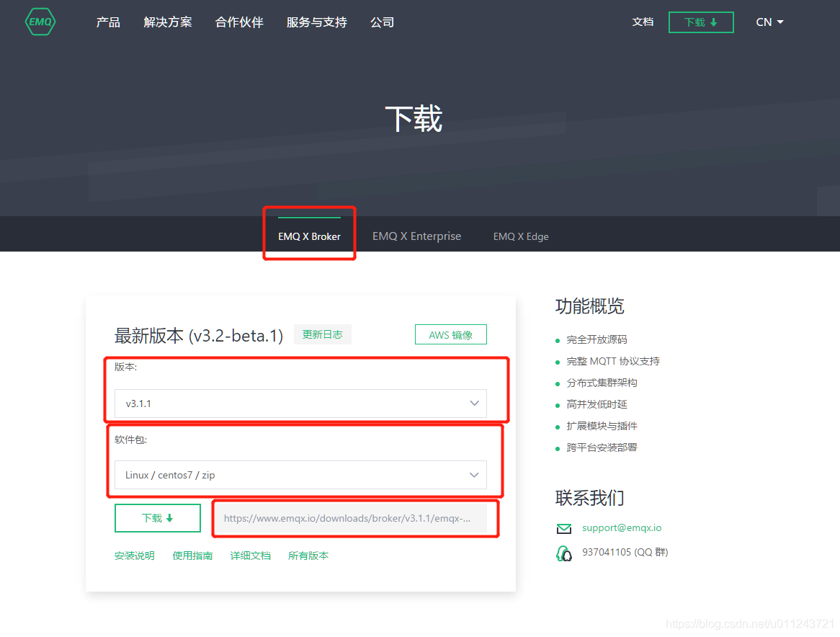
Task: Click the 完全开放源码 feature text
Action: (x=597, y=339)
